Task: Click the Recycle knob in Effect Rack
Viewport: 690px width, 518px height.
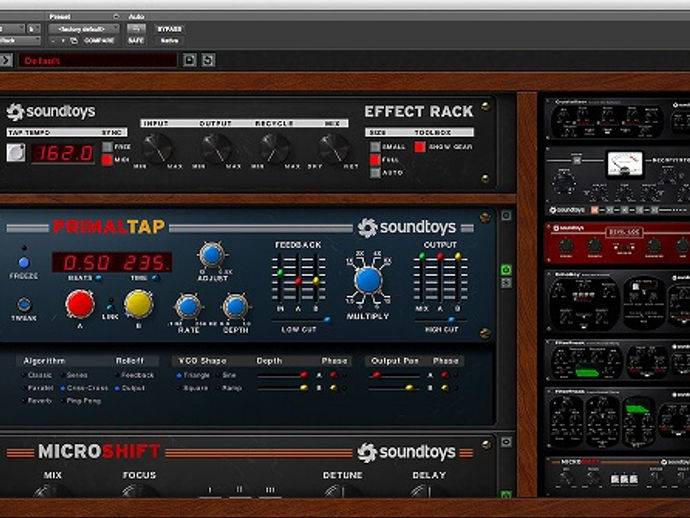Action: (275, 148)
